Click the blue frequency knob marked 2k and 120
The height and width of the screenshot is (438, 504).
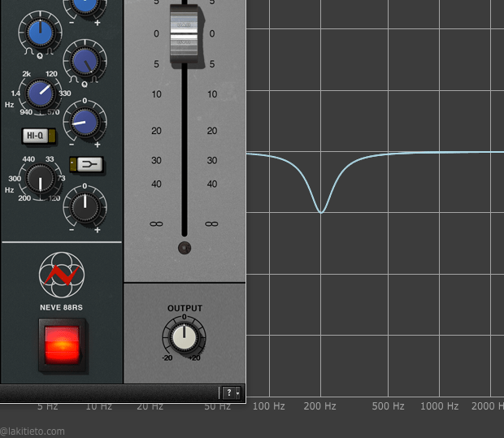(40, 93)
